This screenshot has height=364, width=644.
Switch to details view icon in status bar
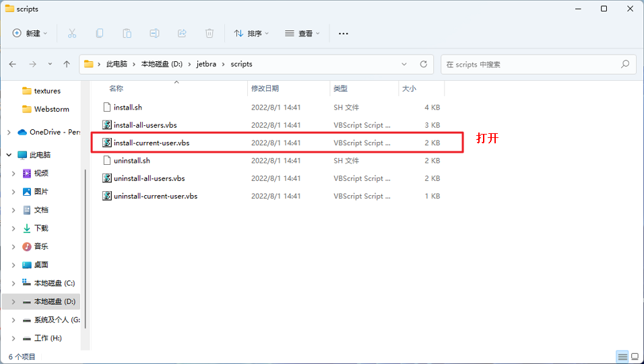(622, 356)
